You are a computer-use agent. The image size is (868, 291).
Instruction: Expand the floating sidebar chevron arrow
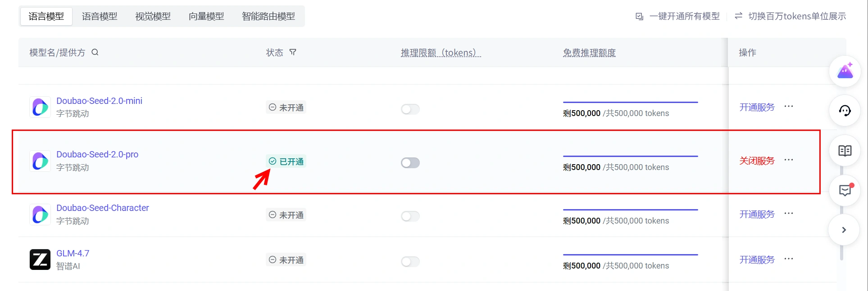844,230
